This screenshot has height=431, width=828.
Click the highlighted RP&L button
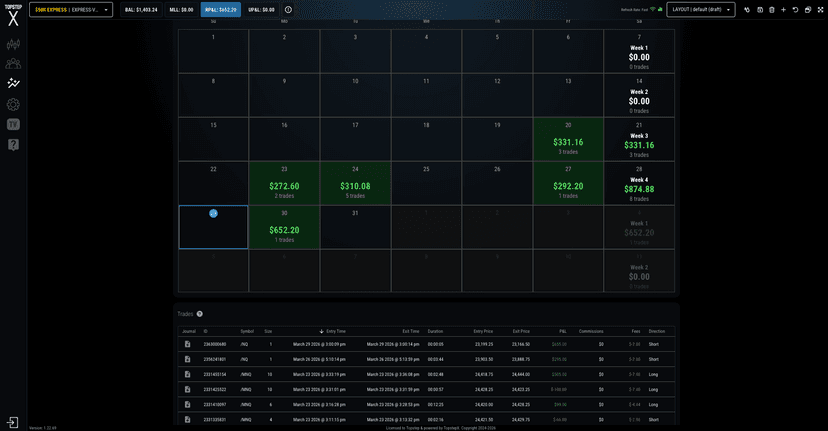click(221, 10)
